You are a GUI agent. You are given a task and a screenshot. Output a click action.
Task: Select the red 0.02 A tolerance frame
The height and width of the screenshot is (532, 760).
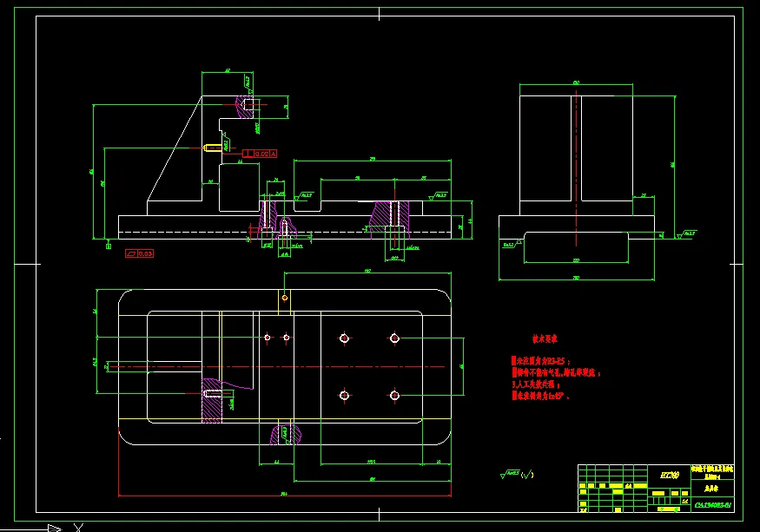(x=260, y=154)
